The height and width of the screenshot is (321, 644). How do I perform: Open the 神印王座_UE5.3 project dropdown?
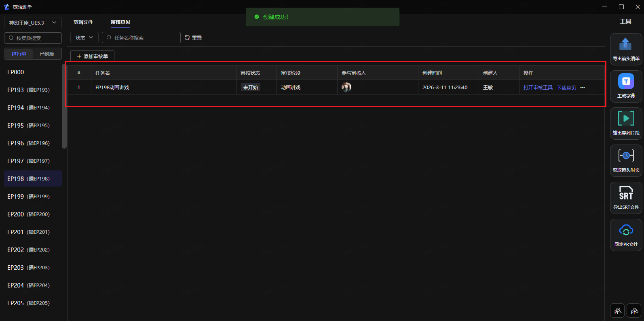click(33, 23)
